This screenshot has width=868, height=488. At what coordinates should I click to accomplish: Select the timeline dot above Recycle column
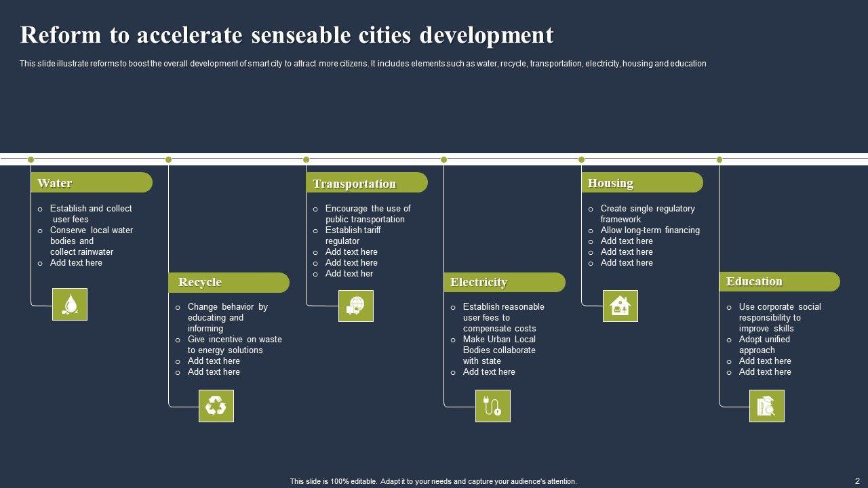(x=168, y=160)
